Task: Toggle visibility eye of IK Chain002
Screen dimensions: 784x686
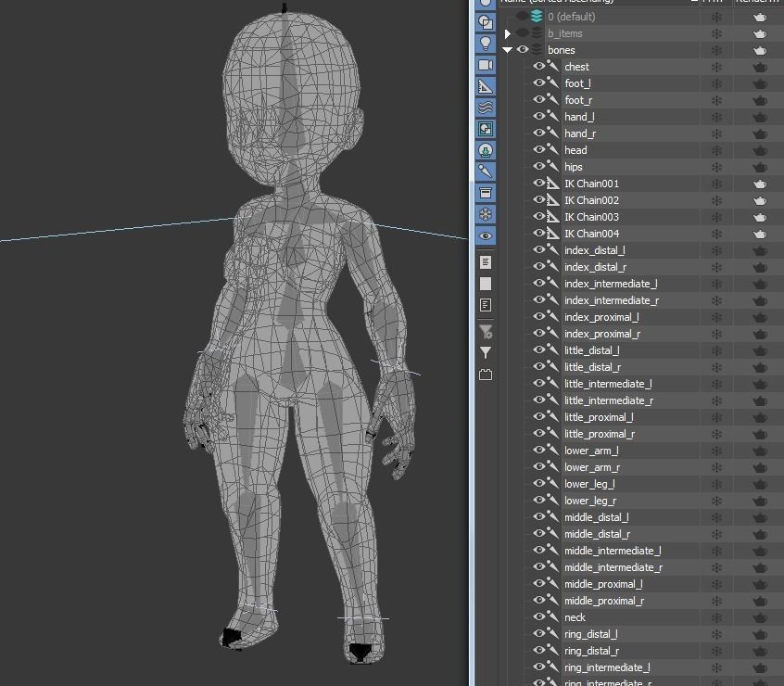Action: pos(538,199)
